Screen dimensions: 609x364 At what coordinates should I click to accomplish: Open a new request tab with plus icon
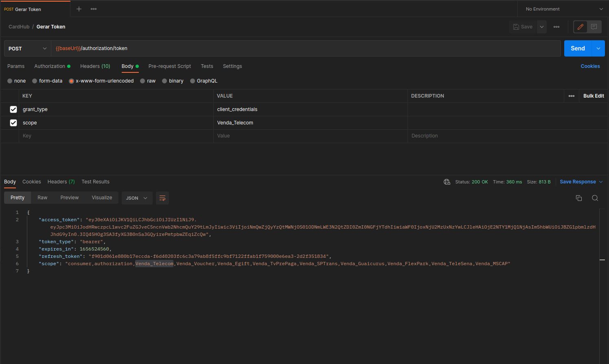click(79, 9)
